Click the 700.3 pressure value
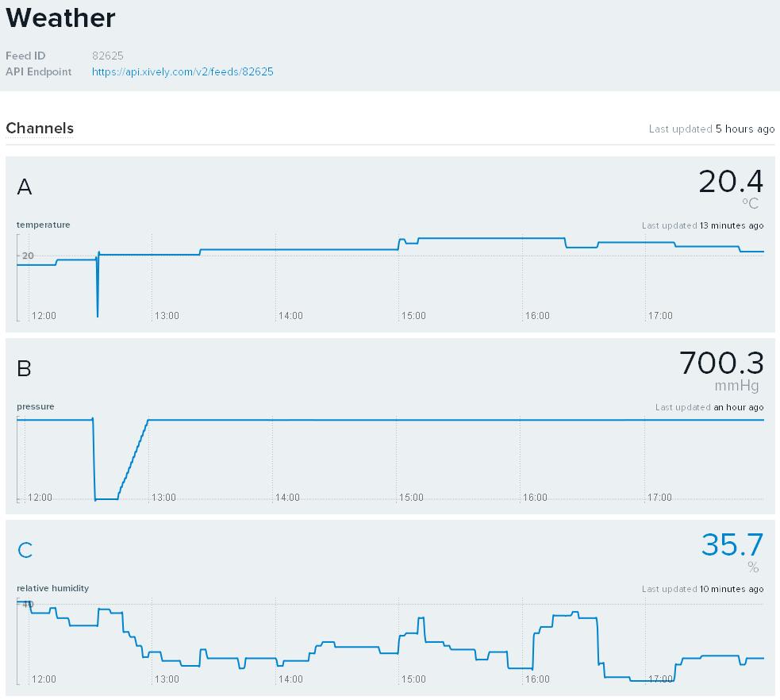This screenshot has height=700, width=780. tap(721, 363)
